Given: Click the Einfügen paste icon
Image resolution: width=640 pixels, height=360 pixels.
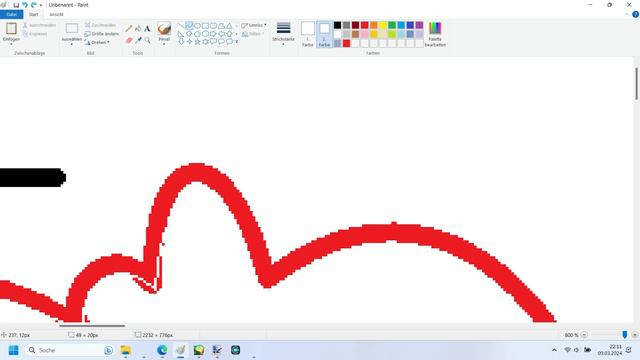Looking at the screenshot, I should pyautogui.click(x=11, y=29).
